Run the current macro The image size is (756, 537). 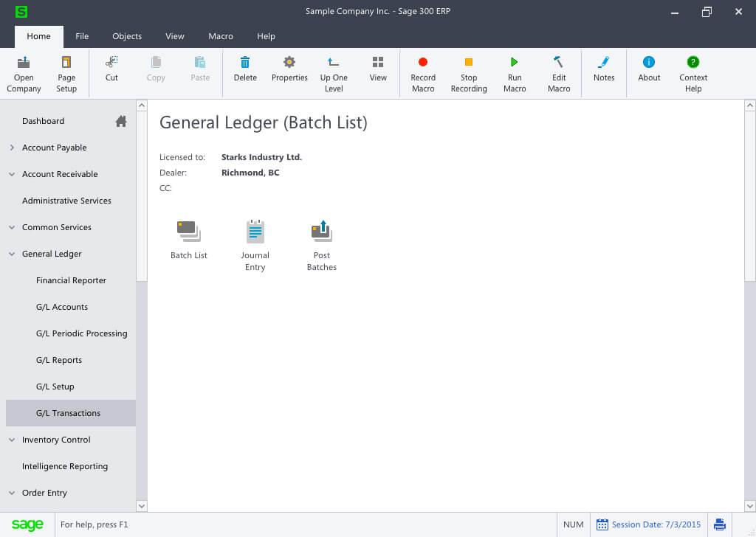click(x=515, y=70)
